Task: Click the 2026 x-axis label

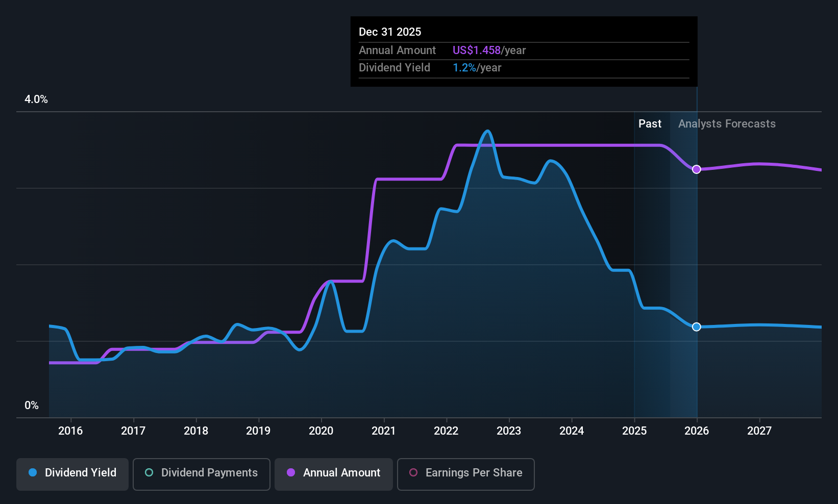Action: 697,431
